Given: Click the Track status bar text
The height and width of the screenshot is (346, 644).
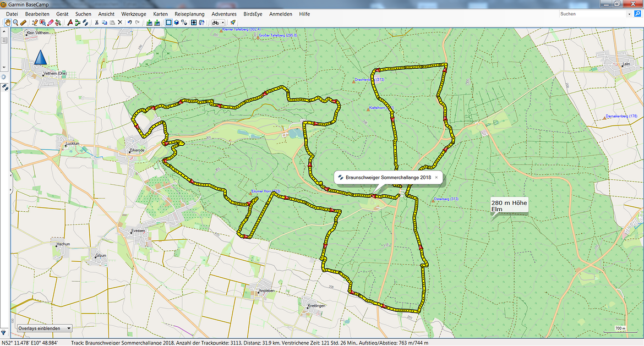Looking at the screenshot, I should click(x=250, y=343).
